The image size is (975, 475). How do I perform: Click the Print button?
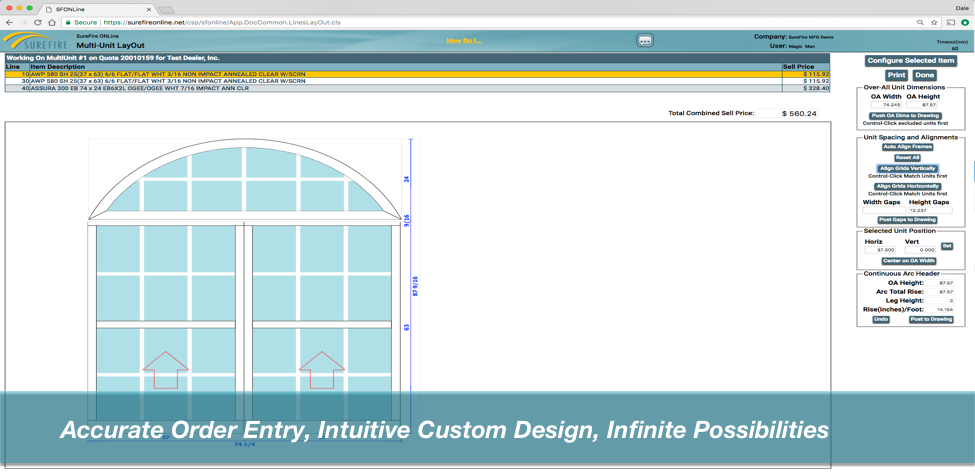[x=896, y=75]
